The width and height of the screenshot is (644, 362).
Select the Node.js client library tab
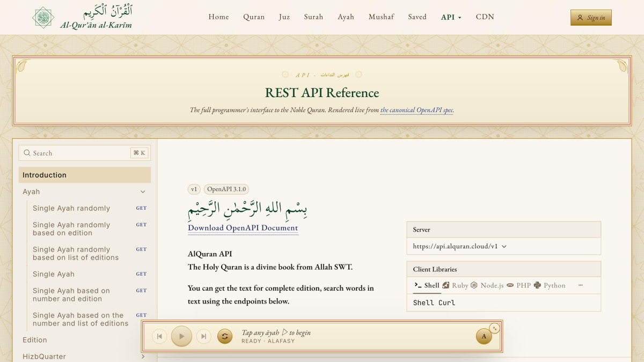coord(487,285)
